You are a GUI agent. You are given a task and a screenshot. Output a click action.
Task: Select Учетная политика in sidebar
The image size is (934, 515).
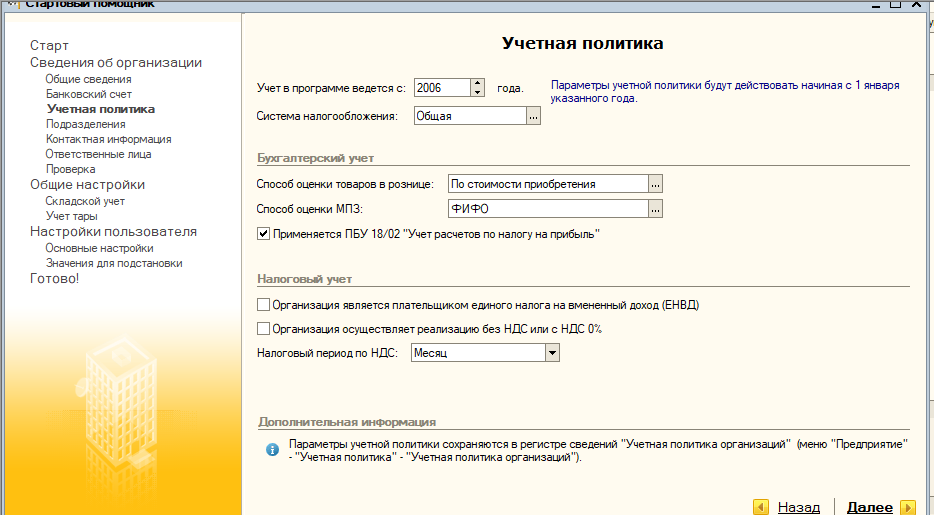(x=101, y=109)
